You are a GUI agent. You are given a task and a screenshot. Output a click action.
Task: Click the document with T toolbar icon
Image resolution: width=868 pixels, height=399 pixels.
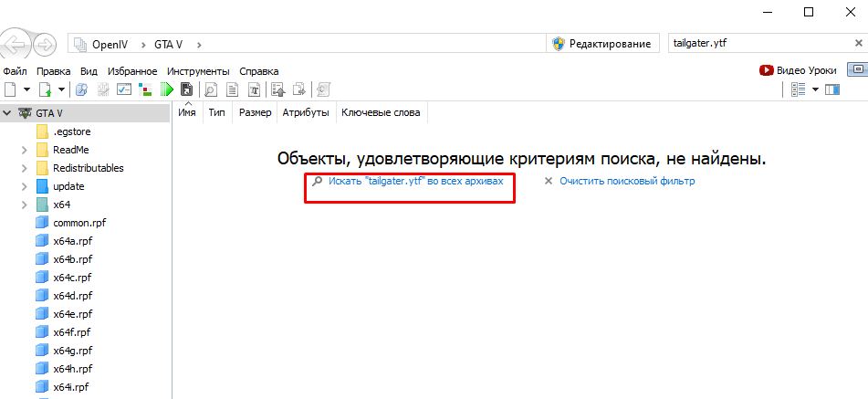[x=254, y=89]
